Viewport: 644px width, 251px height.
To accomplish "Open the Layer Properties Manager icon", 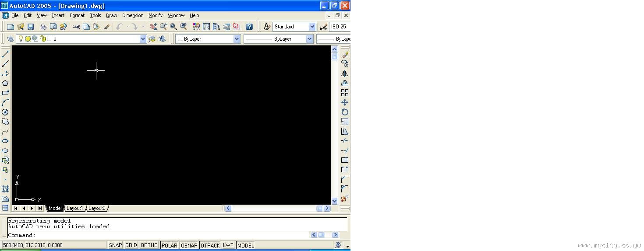I will click(x=11, y=39).
